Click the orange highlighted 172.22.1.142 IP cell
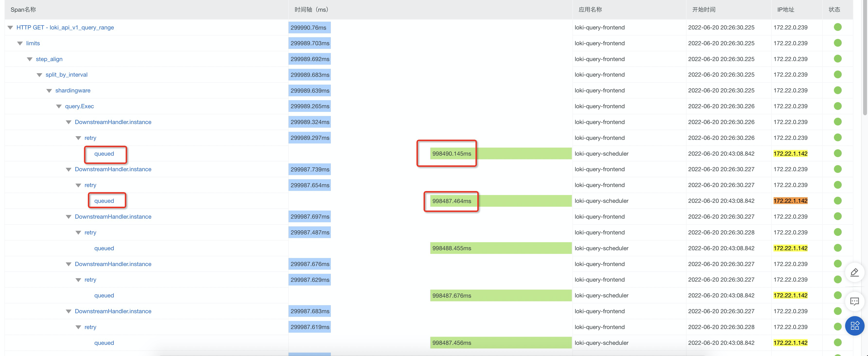 [790, 200]
